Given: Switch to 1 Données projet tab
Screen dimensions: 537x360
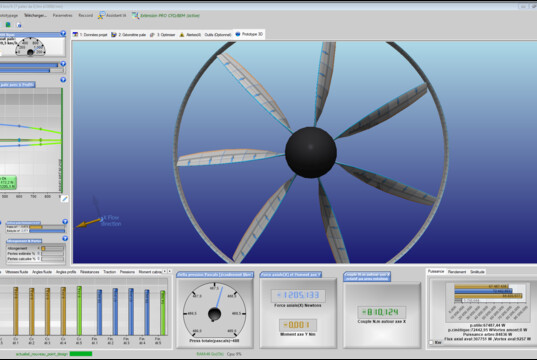Looking at the screenshot, I should coord(90,35).
